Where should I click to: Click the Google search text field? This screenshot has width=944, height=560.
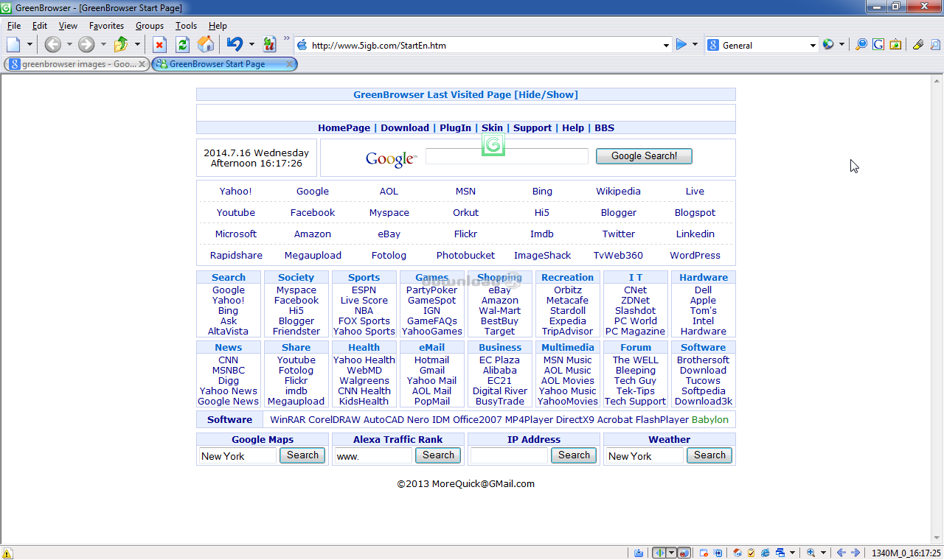point(507,156)
